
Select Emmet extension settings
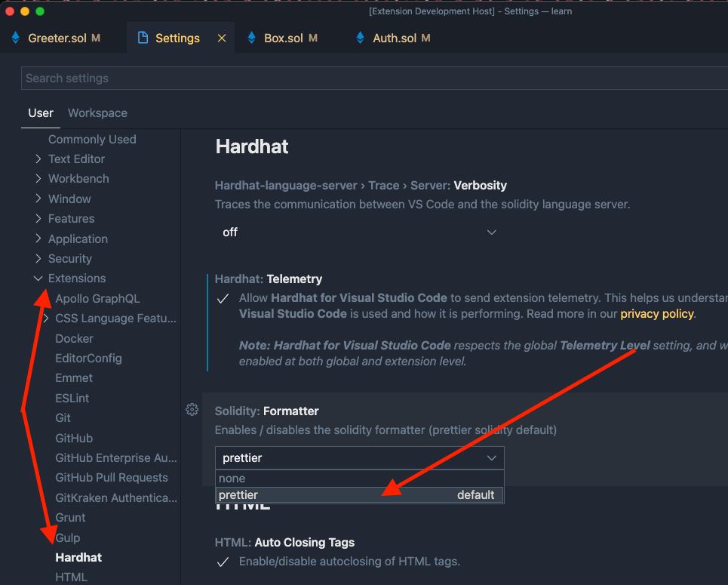point(74,377)
